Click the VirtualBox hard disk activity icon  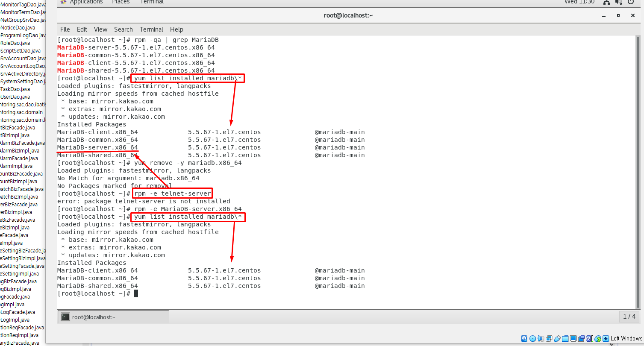[524, 339]
